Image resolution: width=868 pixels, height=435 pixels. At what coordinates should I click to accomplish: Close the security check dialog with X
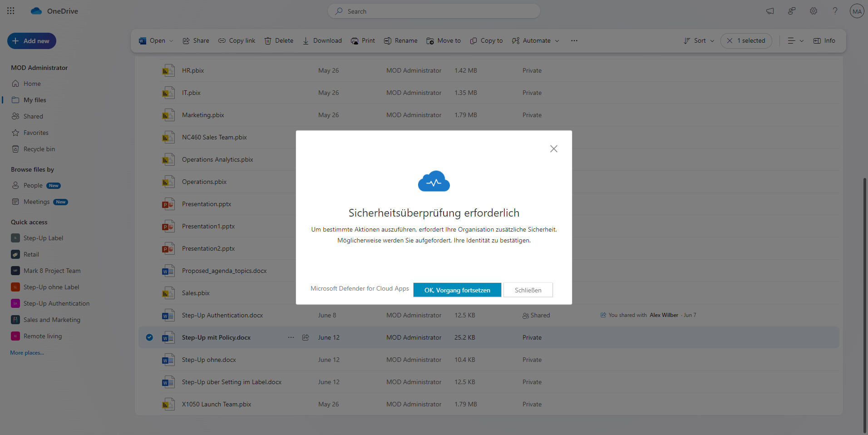[x=553, y=148]
